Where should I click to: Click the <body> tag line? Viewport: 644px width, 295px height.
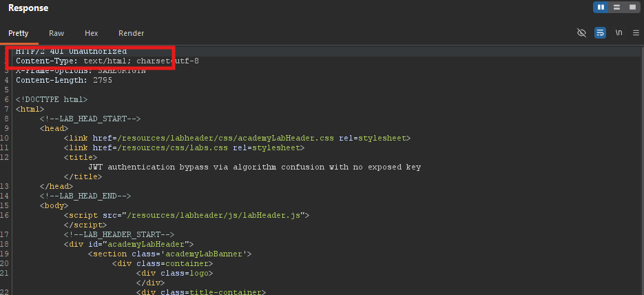[54, 205]
